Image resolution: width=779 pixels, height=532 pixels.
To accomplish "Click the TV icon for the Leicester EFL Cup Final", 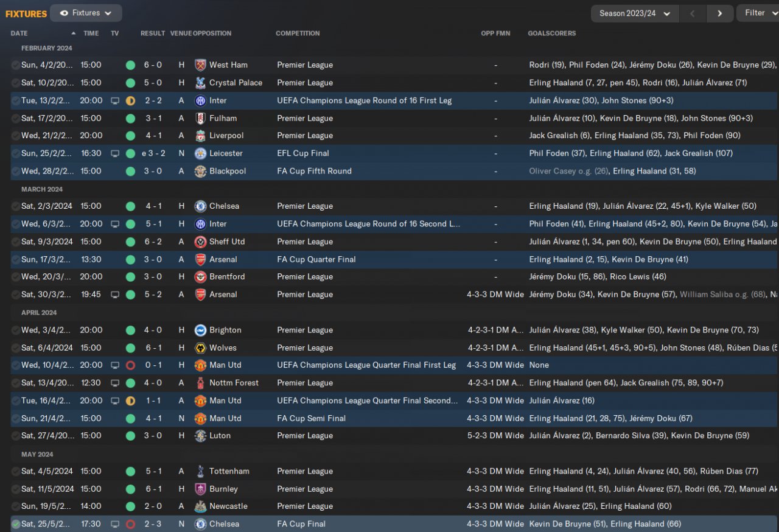I will click(115, 153).
